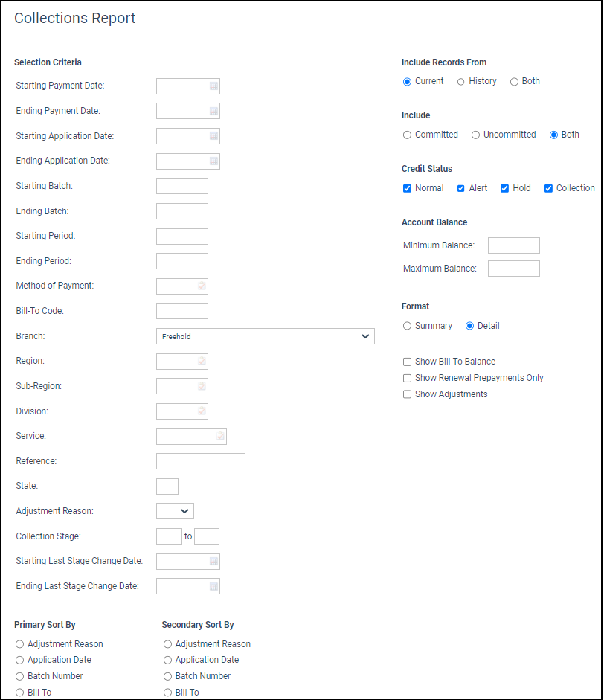Open calendar picker for Ending Application Date
This screenshot has height=700, width=604.
coord(213,161)
